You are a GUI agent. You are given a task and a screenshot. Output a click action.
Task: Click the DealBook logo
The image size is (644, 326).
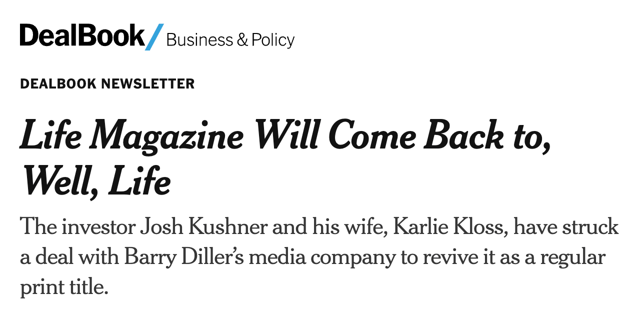pyautogui.click(x=82, y=35)
